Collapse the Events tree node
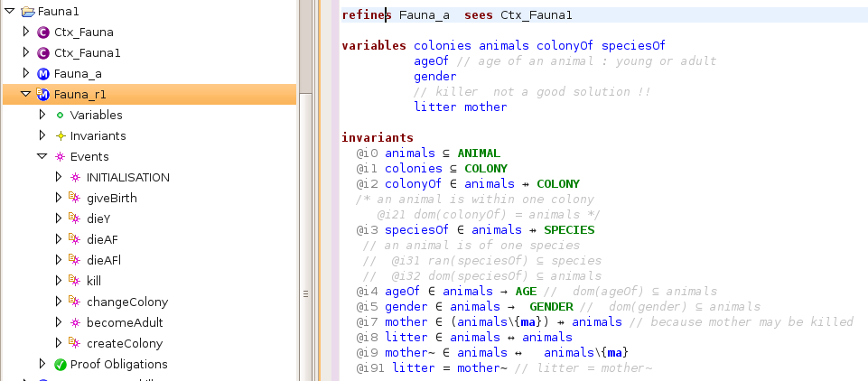 tap(42, 157)
